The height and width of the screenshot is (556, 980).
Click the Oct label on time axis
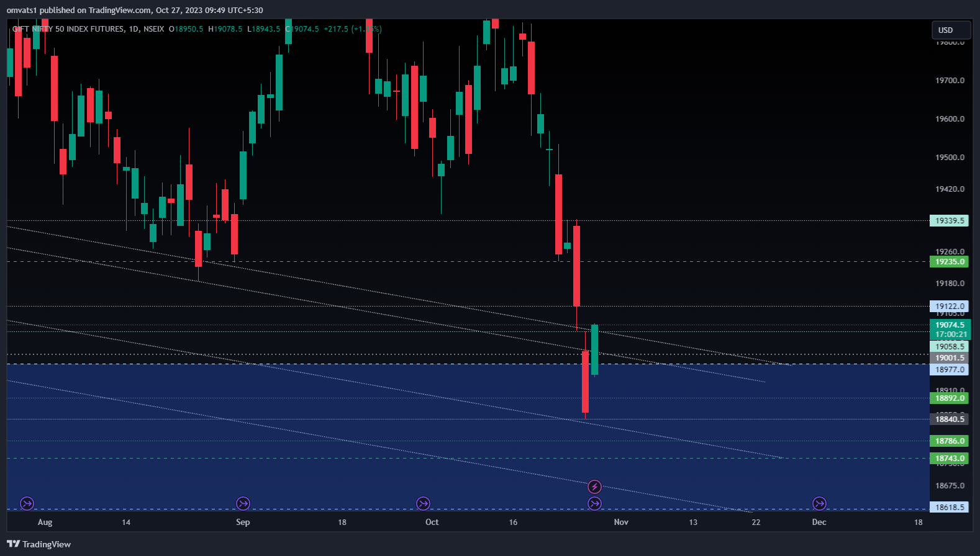[432, 522]
